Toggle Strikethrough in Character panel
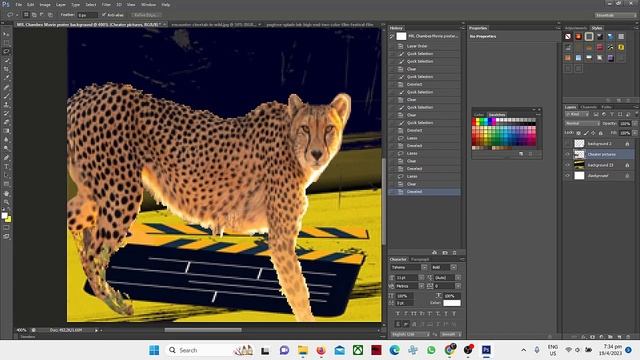The height and width of the screenshot is (360, 640). [454, 313]
